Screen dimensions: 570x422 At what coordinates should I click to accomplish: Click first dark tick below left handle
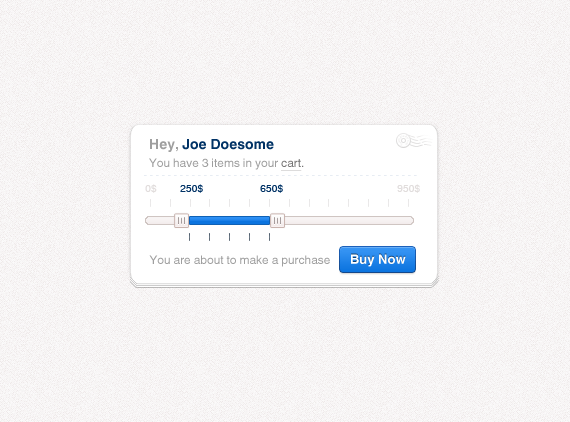pyautogui.click(x=189, y=237)
